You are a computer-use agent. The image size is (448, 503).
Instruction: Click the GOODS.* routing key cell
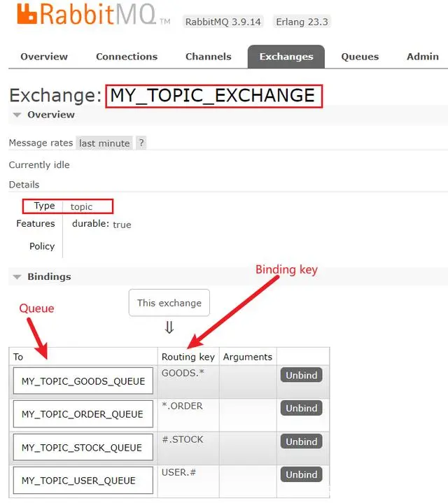(x=188, y=382)
